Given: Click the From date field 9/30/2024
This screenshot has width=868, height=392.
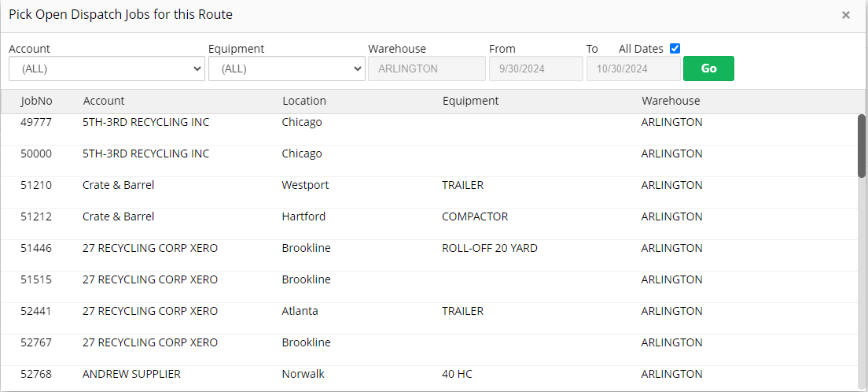Looking at the screenshot, I should click(x=536, y=68).
